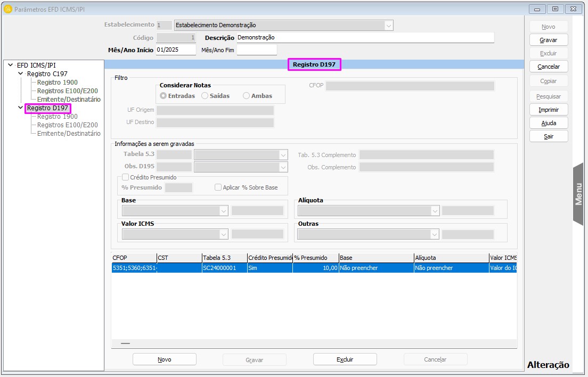Enable the Crédito Presumido checkbox
Image resolution: width=588 pixels, height=377 pixels.
click(126, 177)
